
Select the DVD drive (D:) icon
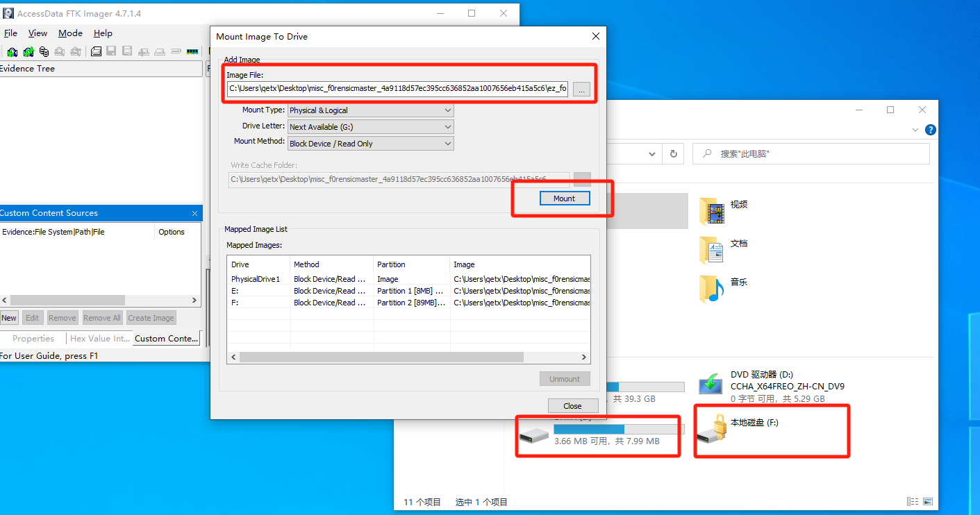(x=712, y=384)
